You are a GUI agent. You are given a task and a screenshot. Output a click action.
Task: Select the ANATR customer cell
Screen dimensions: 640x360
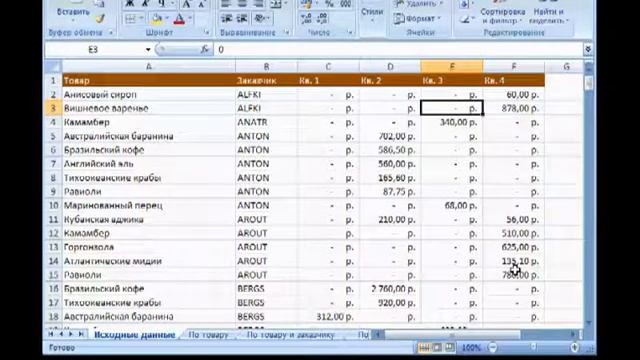[266, 122]
